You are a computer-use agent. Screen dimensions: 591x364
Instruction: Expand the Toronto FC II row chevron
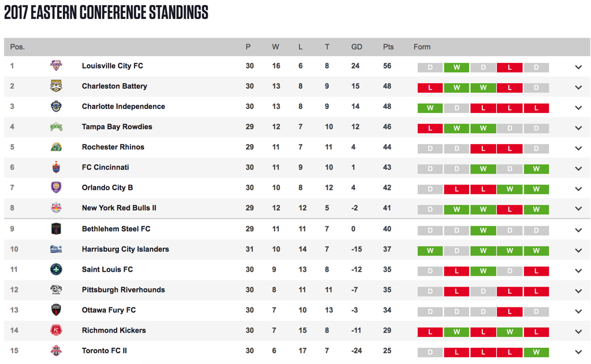pos(578,352)
